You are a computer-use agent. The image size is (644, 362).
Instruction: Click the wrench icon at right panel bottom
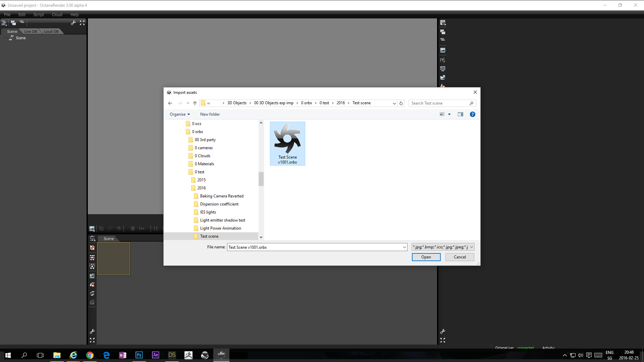tap(443, 331)
